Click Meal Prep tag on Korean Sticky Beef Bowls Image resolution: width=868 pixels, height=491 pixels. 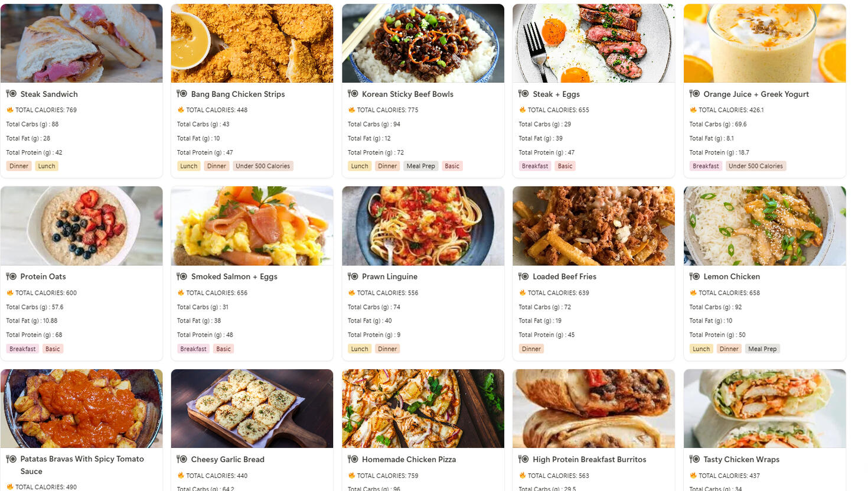coord(420,166)
